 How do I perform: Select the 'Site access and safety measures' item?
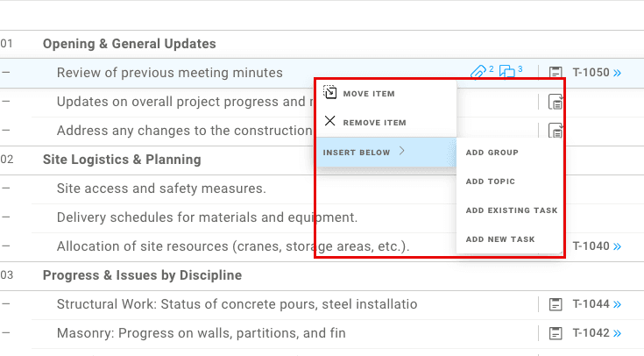point(161,189)
